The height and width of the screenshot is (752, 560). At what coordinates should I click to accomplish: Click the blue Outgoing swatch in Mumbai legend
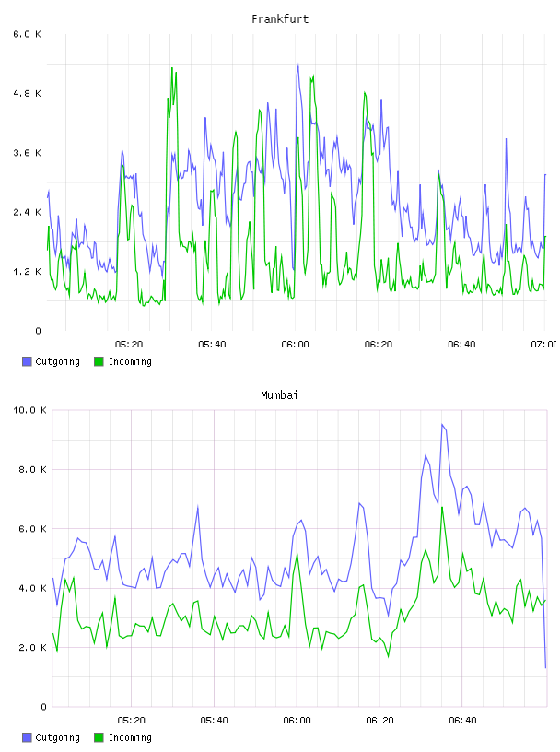click(x=27, y=737)
